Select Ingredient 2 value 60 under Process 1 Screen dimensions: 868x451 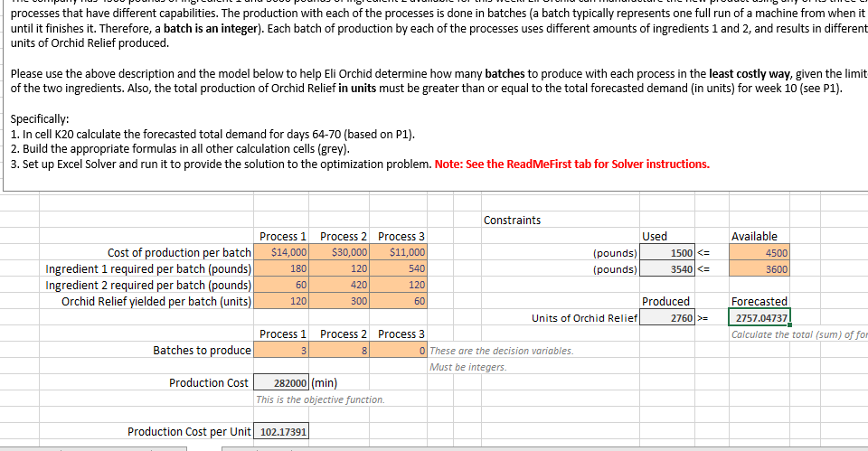tap(281, 285)
